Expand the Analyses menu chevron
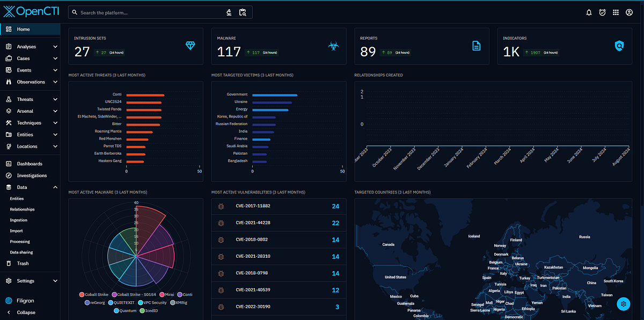644x320 pixels. tap(55, 47)
